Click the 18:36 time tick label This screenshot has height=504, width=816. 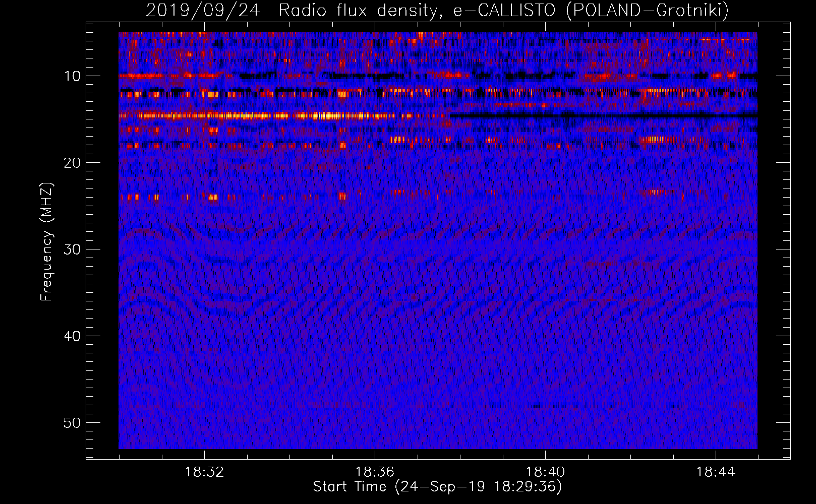[x=375, y=472]
